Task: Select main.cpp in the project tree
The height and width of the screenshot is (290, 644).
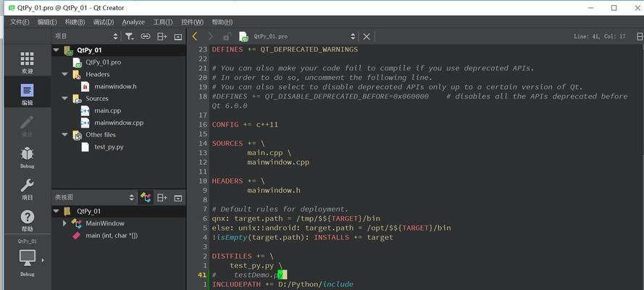Action: 108,110
